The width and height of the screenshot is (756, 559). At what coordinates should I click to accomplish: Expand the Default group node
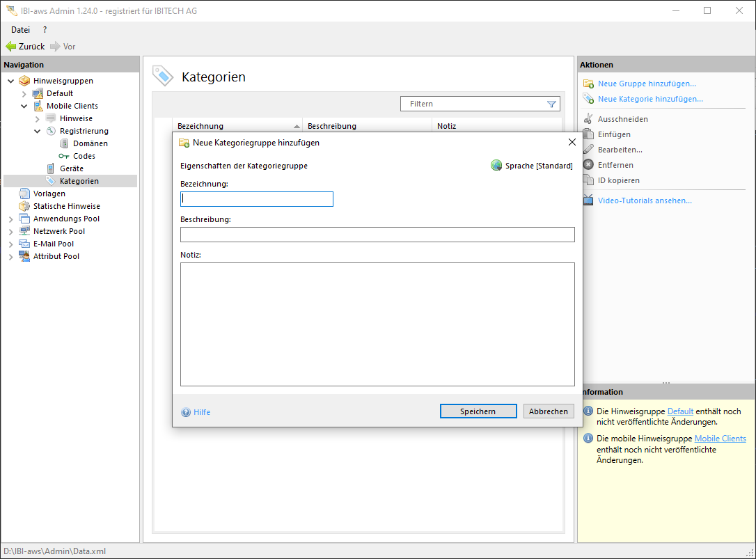click(x=24, y=93)
